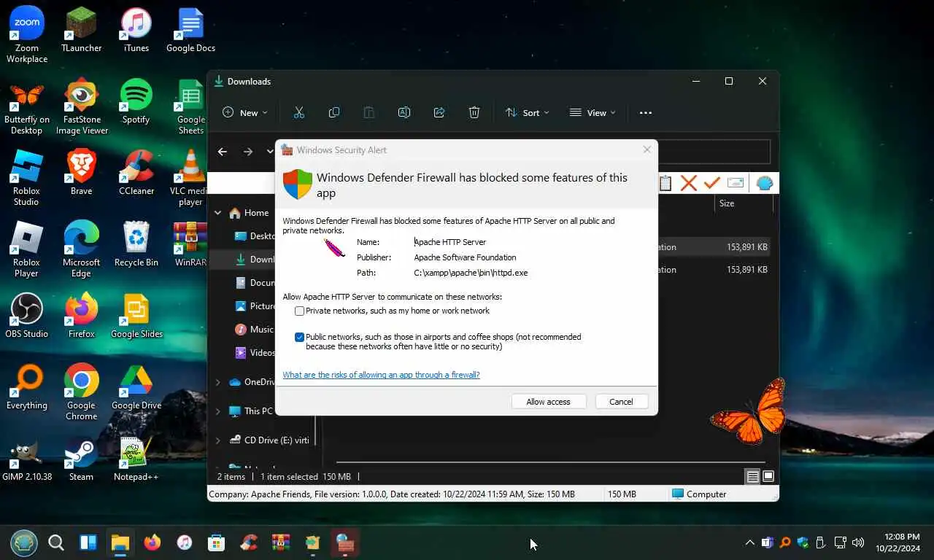This screenshot has width=934, height=560.
Task: Open the Recycle Bin on desktop
Action: [x=136, y=244]
